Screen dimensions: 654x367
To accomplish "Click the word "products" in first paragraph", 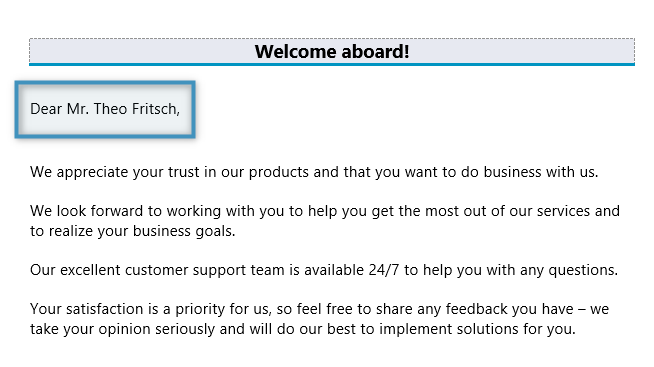I will 279,172.
